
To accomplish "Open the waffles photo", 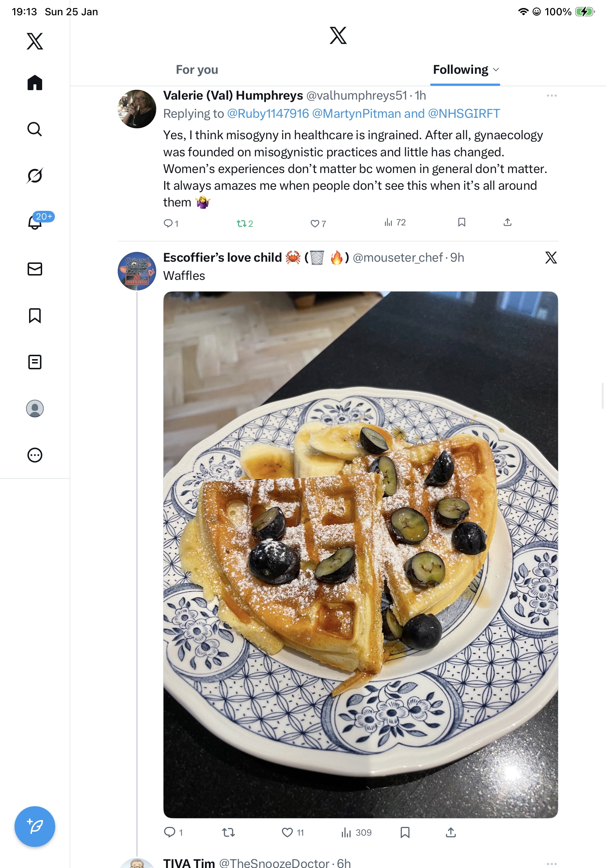I will point(360,554).
